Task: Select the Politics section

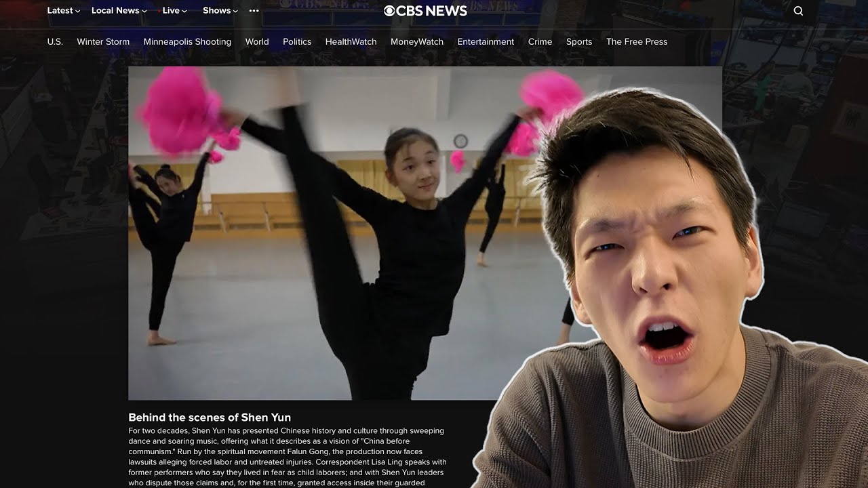Action: 297,42
